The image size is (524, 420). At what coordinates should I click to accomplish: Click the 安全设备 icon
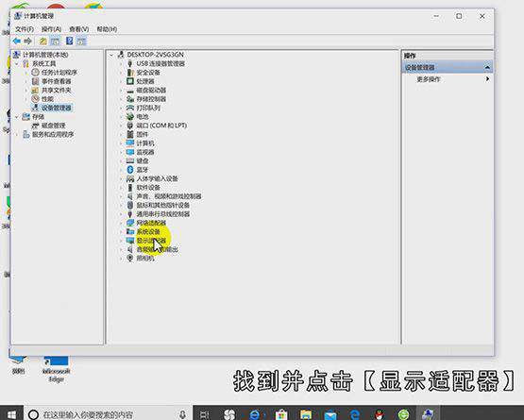coord(130,72)
